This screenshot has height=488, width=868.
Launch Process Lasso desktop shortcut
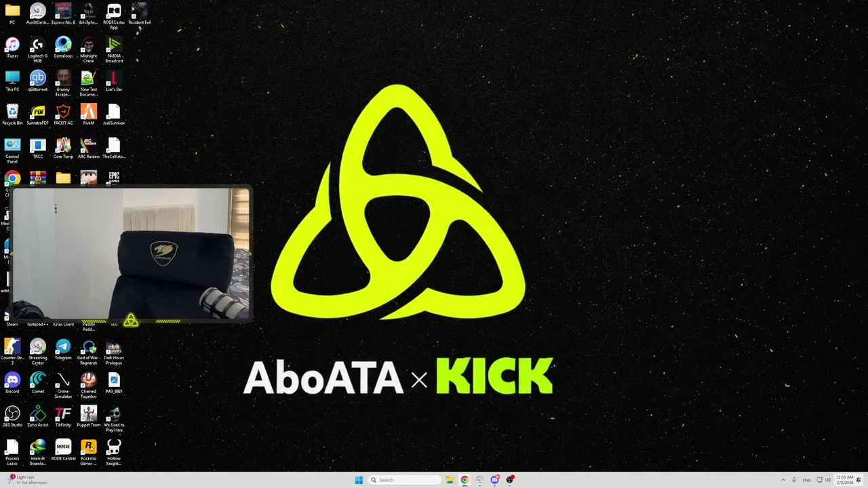point(12,452)
